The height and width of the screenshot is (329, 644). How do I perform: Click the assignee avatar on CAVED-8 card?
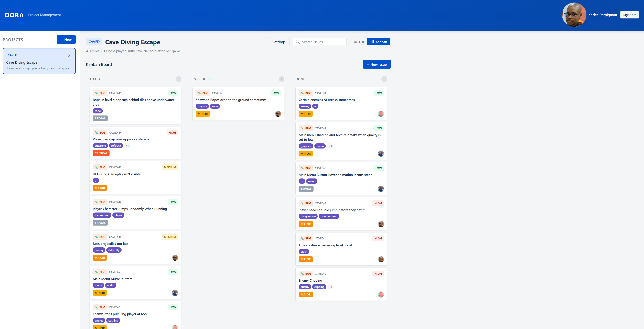tap(381, 189)
